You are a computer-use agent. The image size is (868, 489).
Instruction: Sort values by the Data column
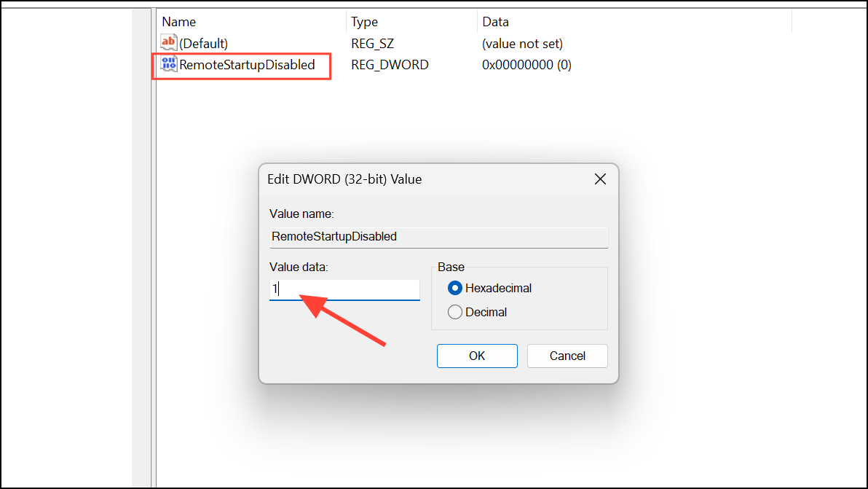coord(495,21)
